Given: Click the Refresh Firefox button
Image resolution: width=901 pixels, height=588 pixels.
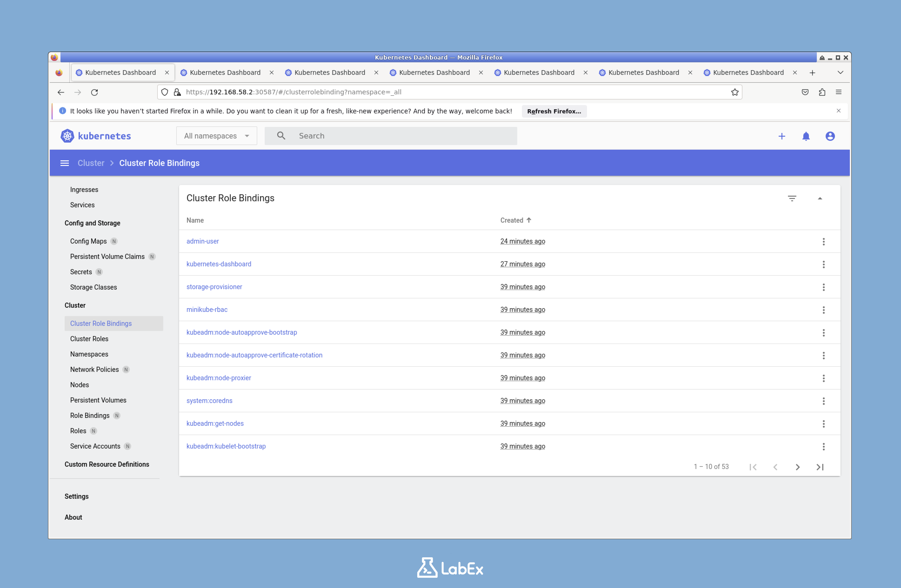Looking at the screenshot, I should click(554, 111).
